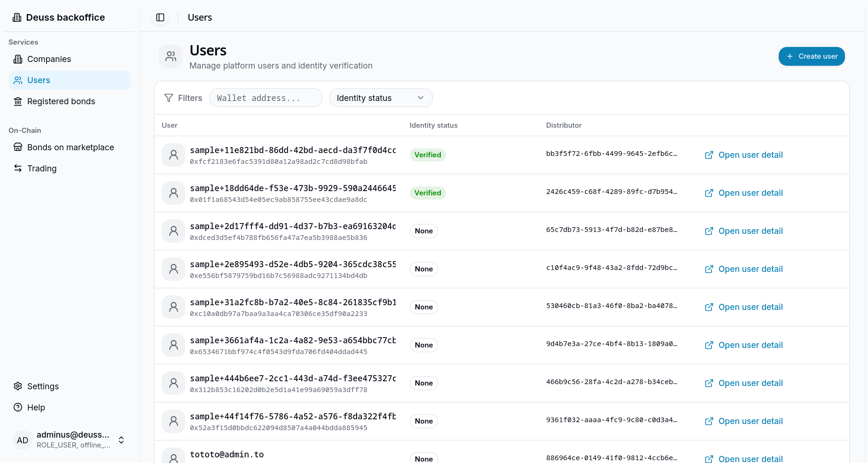Click external link icon in sample+44f14f76 row

point(709,421)
